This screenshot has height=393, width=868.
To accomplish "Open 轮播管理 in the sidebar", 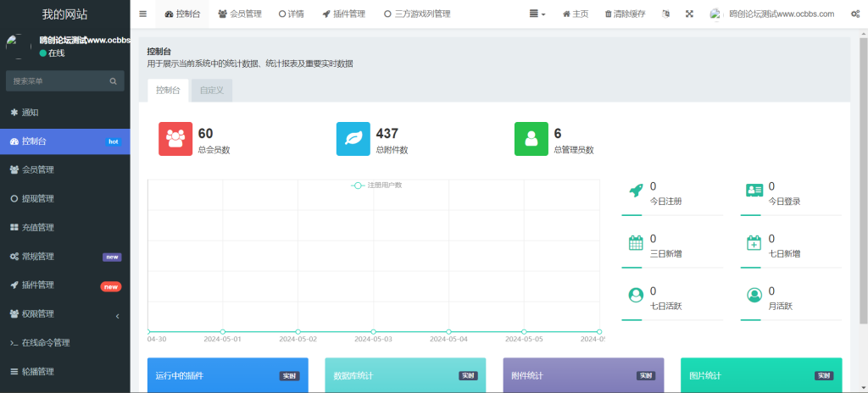I will 64,372.
